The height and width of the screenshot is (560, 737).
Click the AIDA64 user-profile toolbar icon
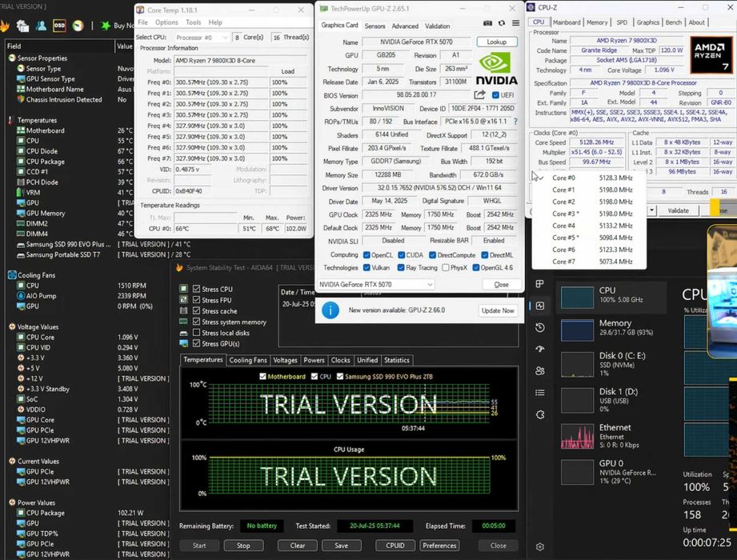pos(41,26)
